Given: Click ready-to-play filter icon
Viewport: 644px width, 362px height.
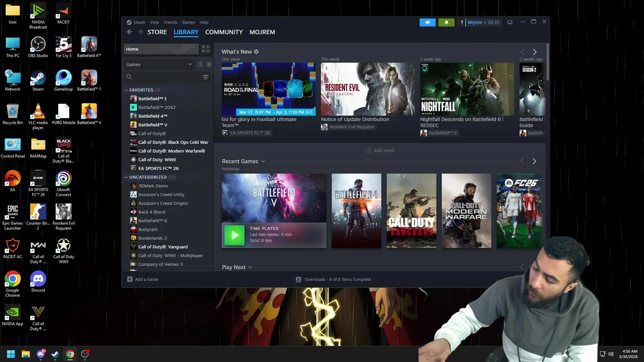Looking at the screenshot, I should coord(209,64).
